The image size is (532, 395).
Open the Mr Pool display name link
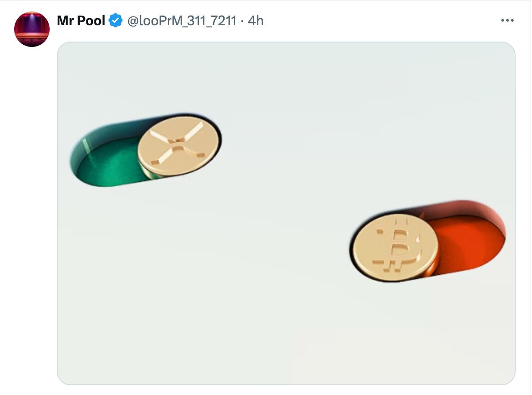tap(81, 20)
